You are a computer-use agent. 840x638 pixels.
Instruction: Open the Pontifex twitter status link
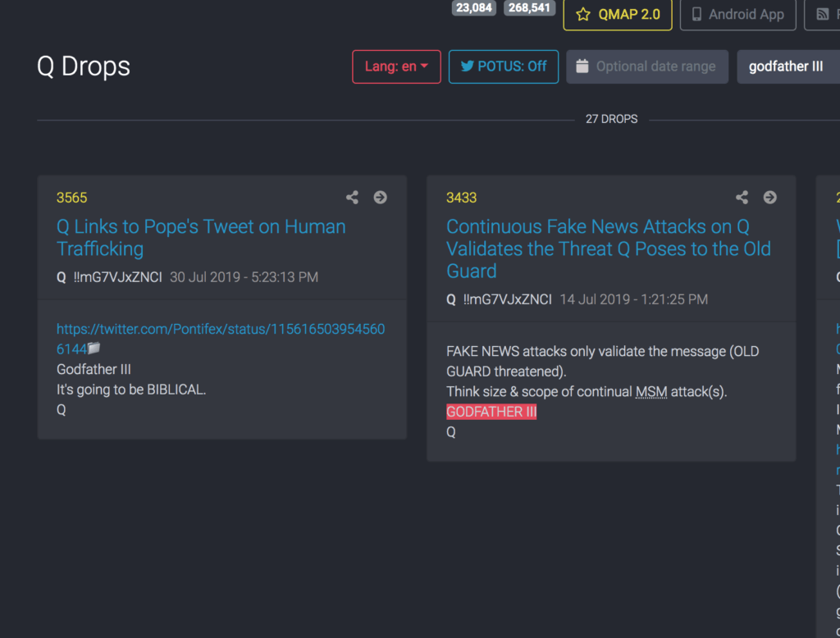coord(220,329)
